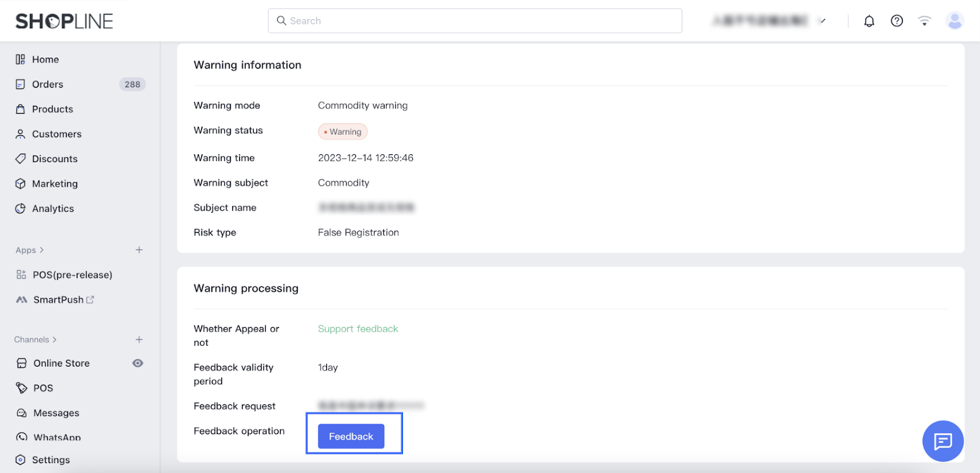
Task: Open POS(pre-release) app
Action: tap(72, 275)
